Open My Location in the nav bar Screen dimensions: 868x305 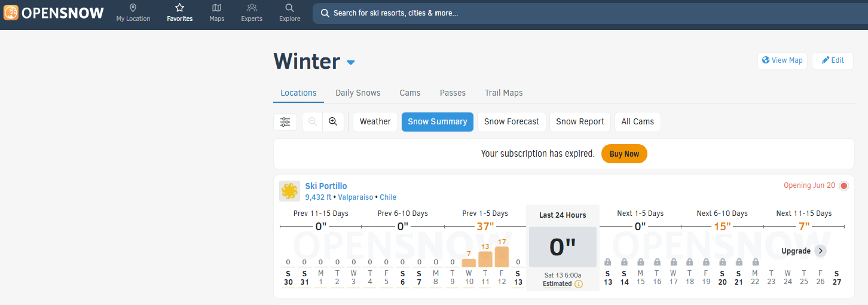point(133,13)
